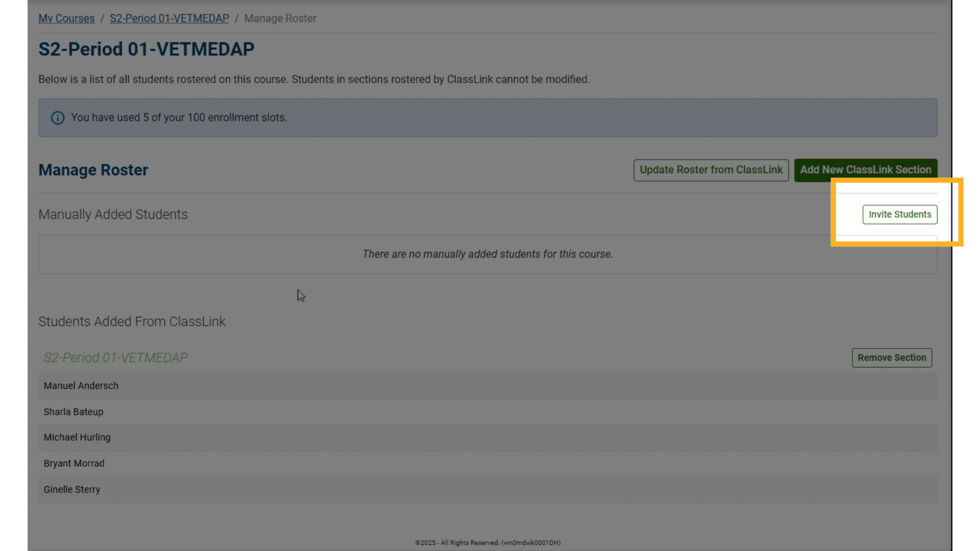Click the S2-Period 01-VETMEDAP page heading
980x551 pixels.
(x=146, y=49)
